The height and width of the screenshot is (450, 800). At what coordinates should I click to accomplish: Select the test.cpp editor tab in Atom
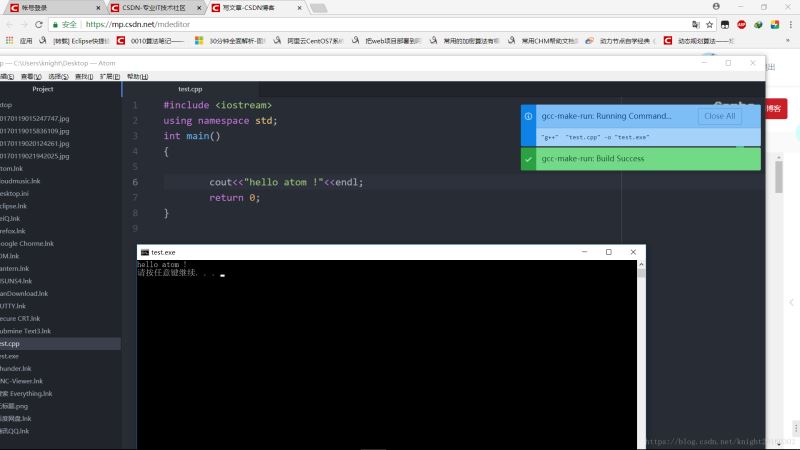pyautogui.click(x=190, y=89)
